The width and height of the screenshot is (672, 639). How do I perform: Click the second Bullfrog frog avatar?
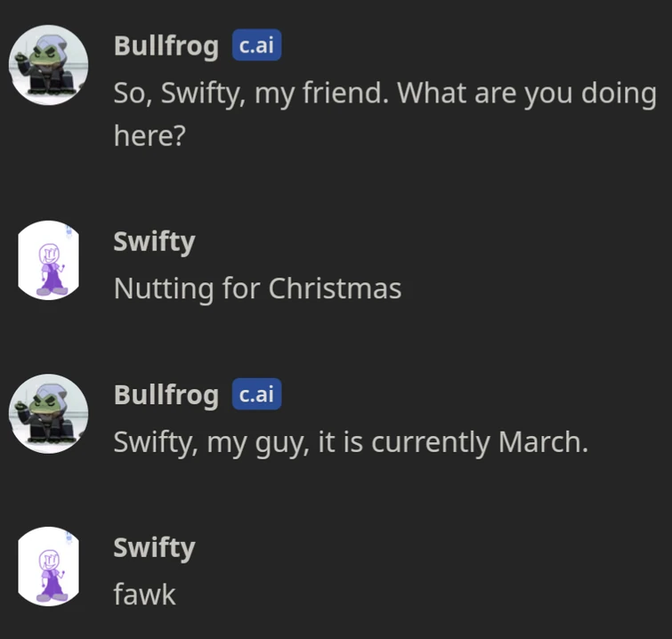(x=48, y=414)
